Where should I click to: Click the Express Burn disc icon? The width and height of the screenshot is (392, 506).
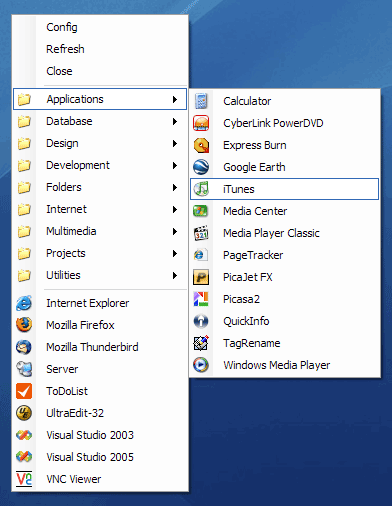pos(201,145)
